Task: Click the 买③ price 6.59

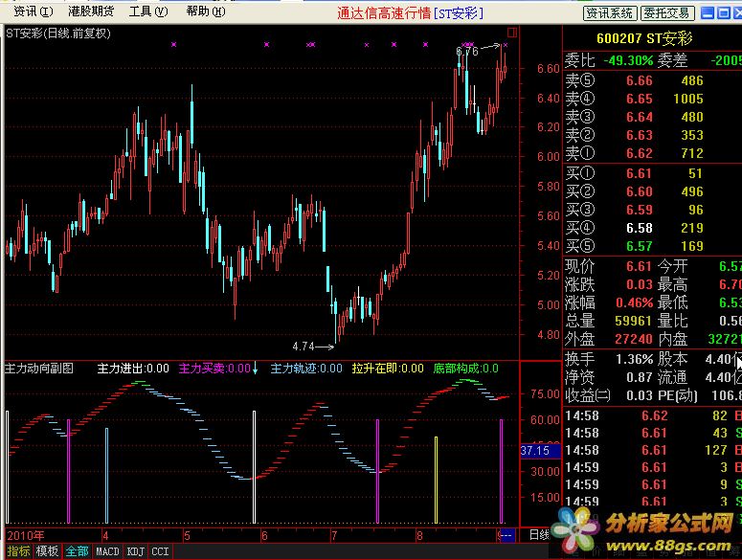Action: (x=640, y=210)
